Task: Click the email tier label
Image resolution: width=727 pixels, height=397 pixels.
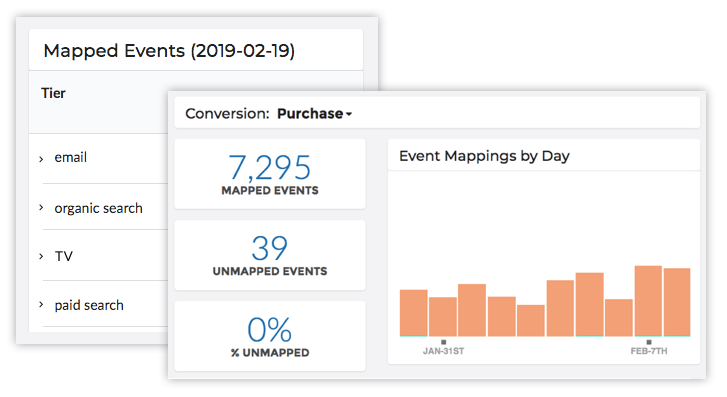Action: click(x=70, y=158)
